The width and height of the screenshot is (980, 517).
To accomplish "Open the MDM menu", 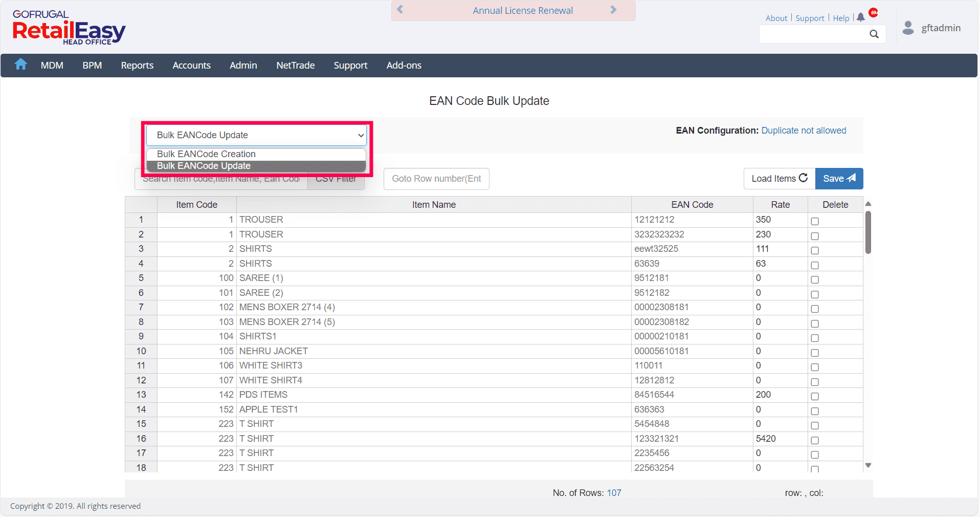I will [52, 66].
